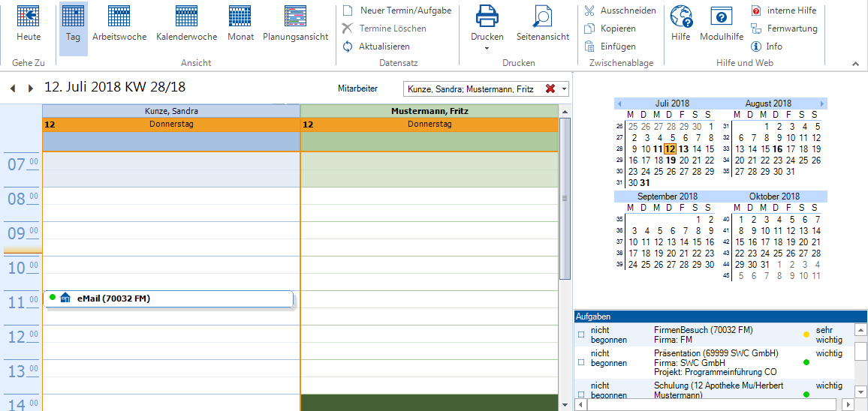The width and height of the screenshot is (868, 411).
Task: Click the Modulhilfe icon
Action: point(721,17)
